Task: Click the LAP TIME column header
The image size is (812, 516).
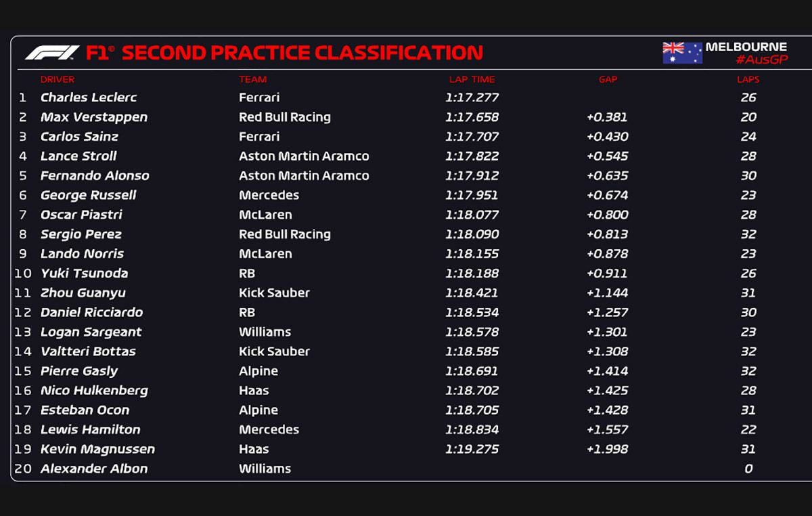Action: pos(472,79)
